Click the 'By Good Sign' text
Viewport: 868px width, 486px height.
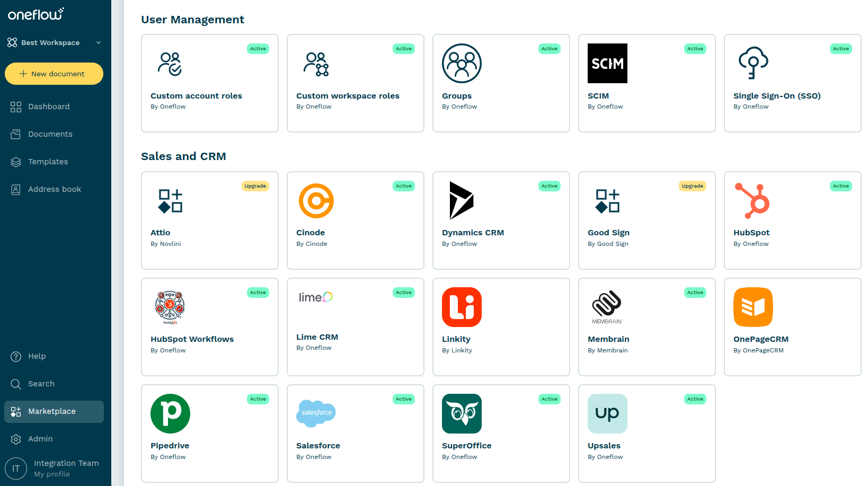pyautogui.click(x=608, y=244)
